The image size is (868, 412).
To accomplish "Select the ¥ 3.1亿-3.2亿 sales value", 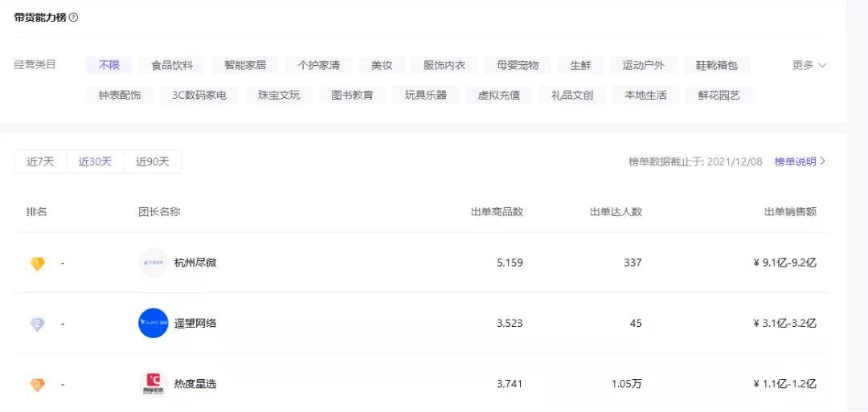I will pos(785,323).
